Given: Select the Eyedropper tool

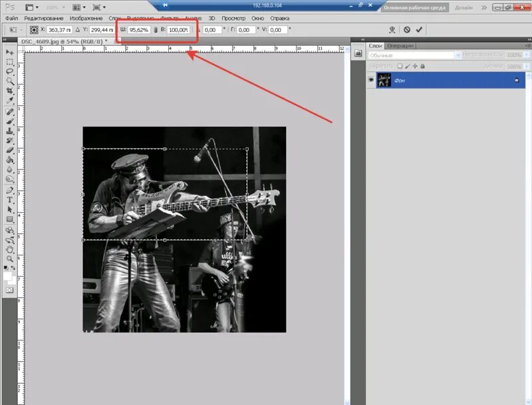Looking at the screenshot, I should point(10,100).
